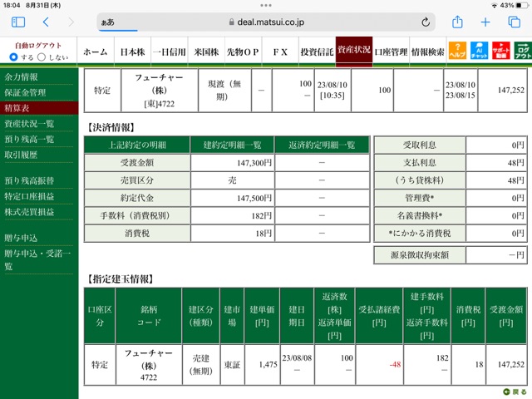Open the ああ page settings menu
The width and height of the screenshot is (532, 399).
[x=107, y=22]
